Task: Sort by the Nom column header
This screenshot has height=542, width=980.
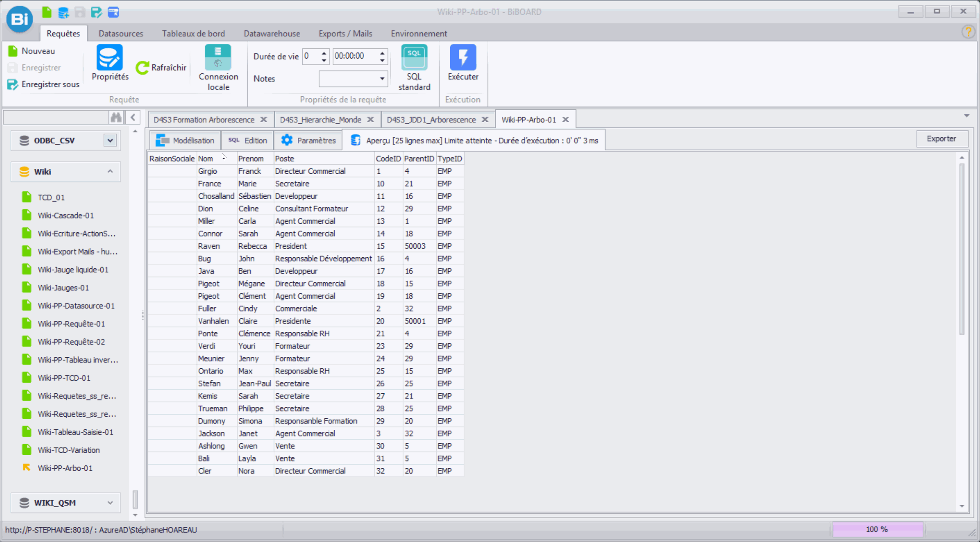Action: click(217, 159)
